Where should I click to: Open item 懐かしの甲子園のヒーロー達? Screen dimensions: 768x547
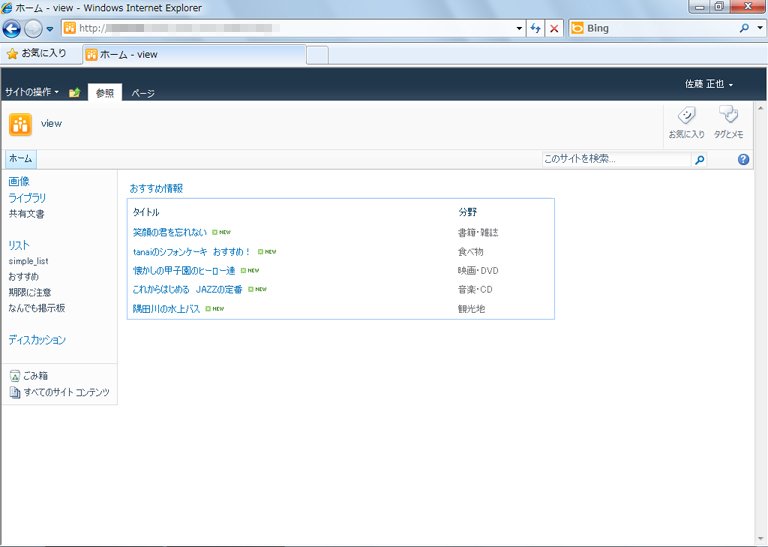[x=184, y=270]
